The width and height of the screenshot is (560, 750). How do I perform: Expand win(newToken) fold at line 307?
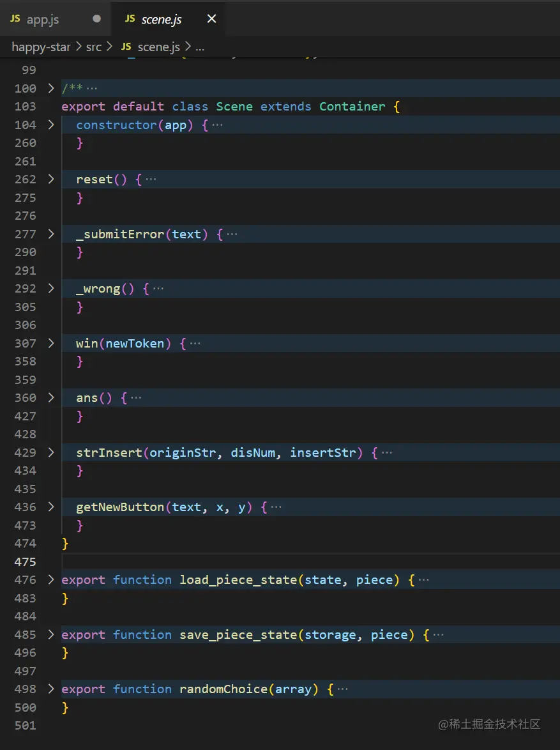click(51, 344)
